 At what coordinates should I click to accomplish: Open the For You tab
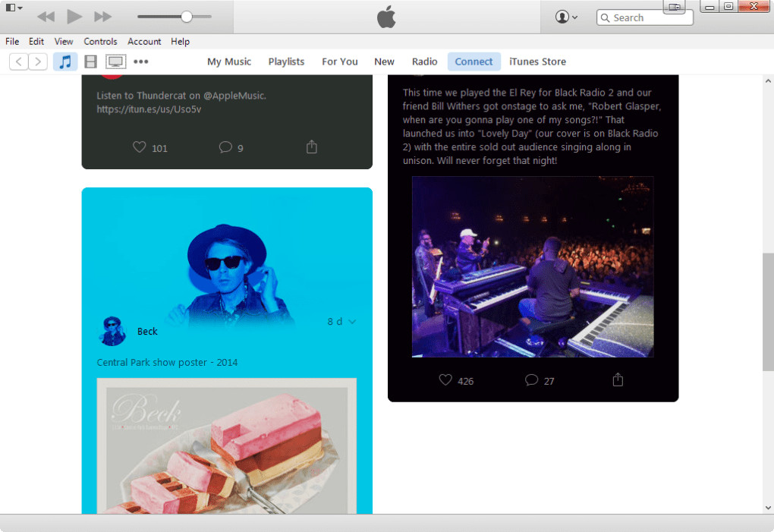pyautogui.click(x=340, y=61)
